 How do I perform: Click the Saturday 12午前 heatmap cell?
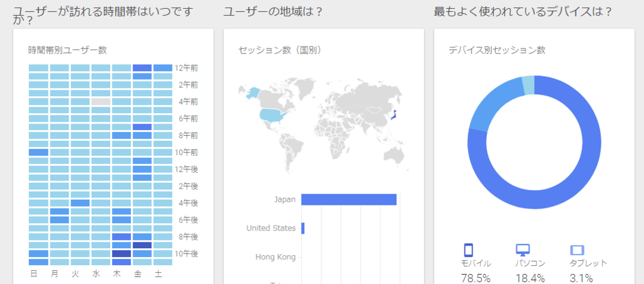point(163,68)
